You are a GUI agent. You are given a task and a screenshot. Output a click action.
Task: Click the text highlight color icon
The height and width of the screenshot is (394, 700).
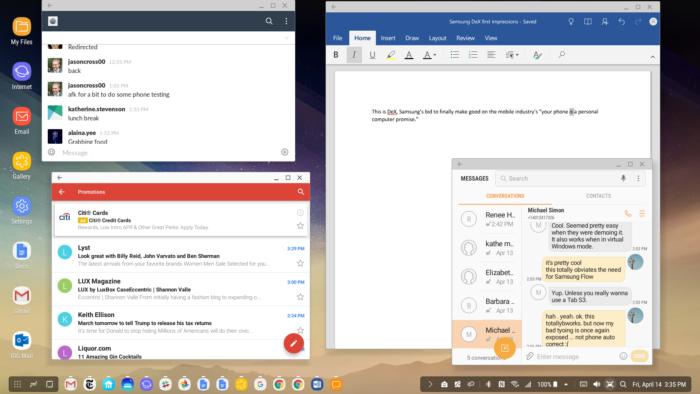click(391, 55)
